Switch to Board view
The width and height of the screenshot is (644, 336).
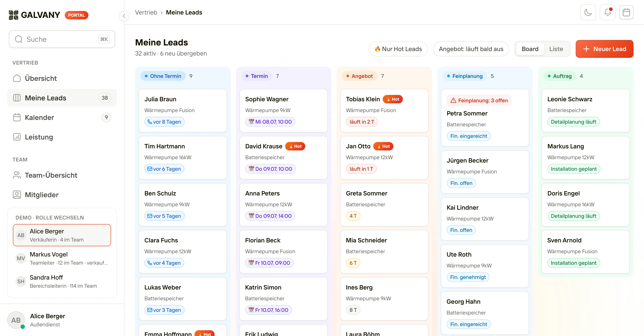pyautogui.click(x=530, y=49)
